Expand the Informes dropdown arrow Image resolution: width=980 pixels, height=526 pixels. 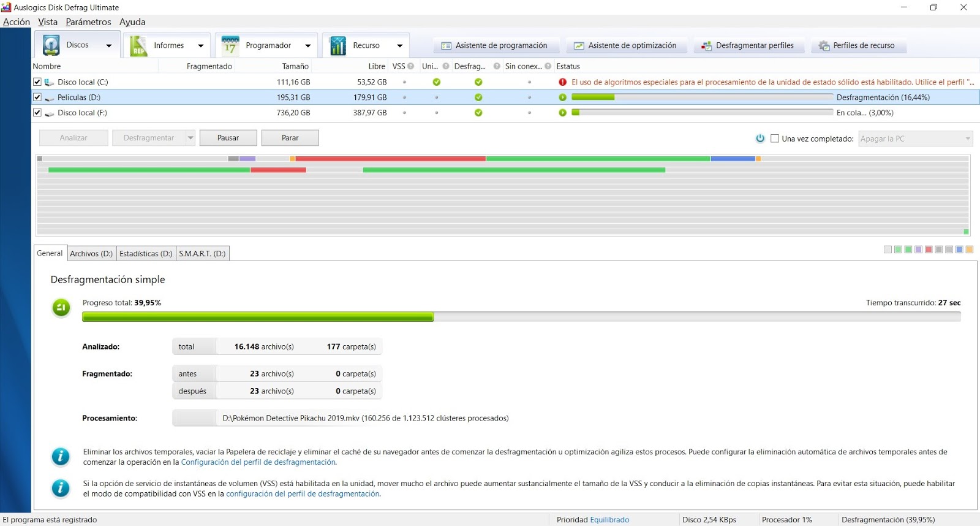tap(200, 45)
